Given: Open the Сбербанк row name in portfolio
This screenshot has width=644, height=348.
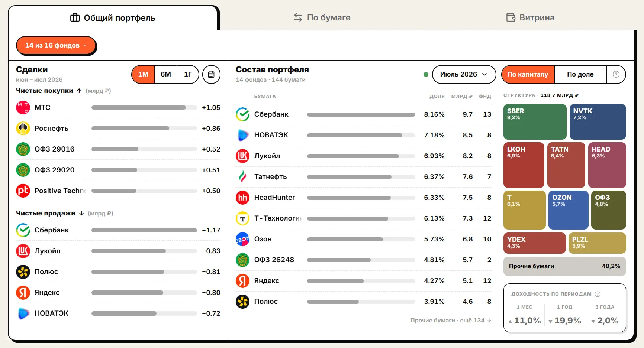Looking at the screenshot, I should tap(271, 114).
